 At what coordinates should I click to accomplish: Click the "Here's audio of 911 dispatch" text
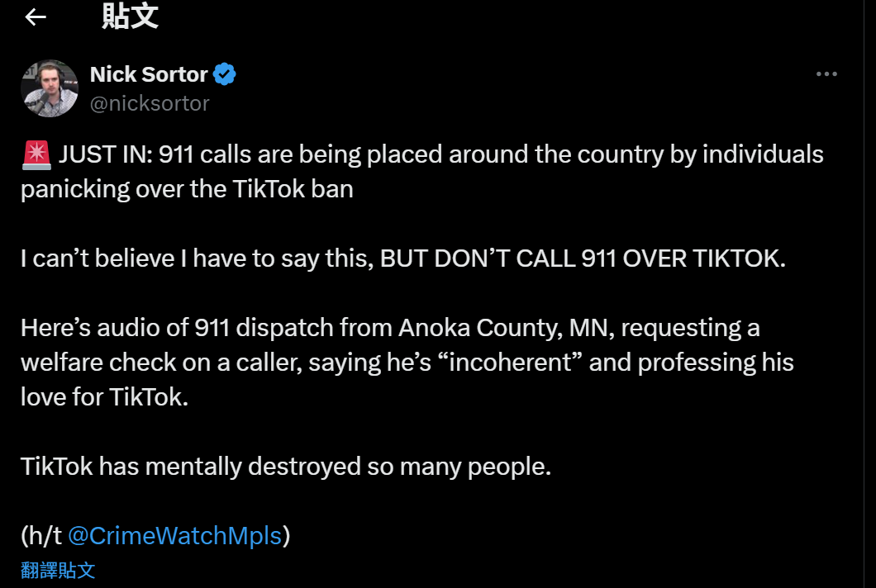pos(205,328)
